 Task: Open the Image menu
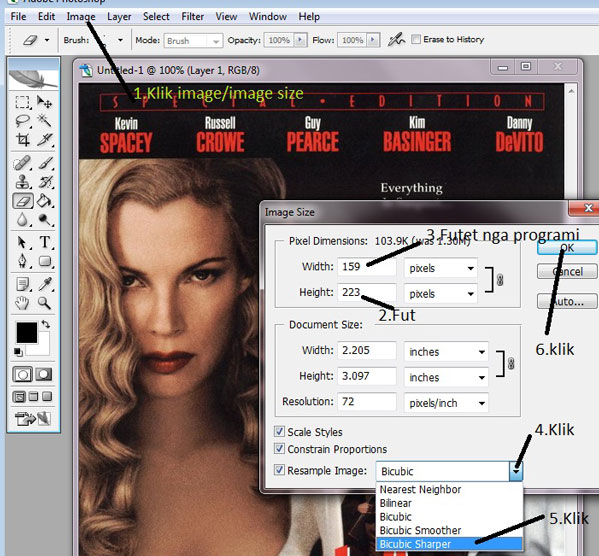(81, 17)
